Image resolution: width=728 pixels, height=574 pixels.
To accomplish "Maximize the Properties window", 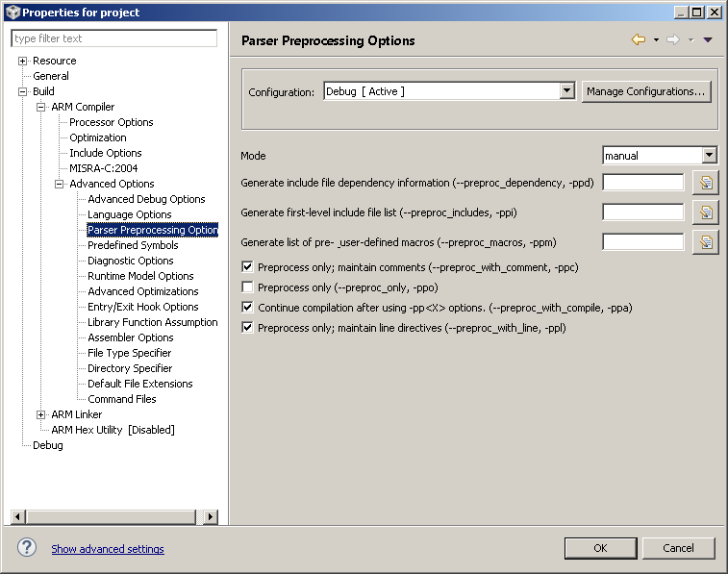I will point(697,12).
